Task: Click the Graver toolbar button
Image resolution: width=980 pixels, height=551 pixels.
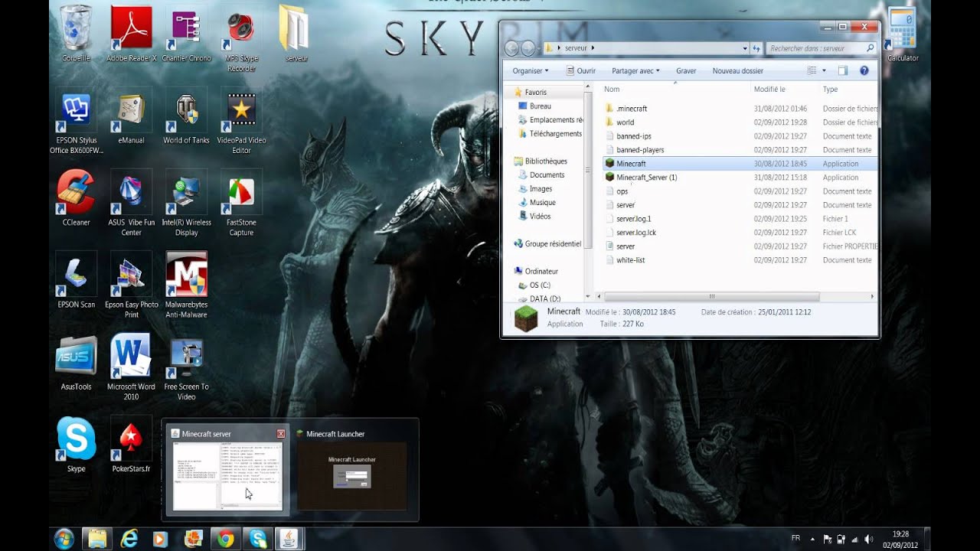Action: pyautogui.click(x=686, y=70)
